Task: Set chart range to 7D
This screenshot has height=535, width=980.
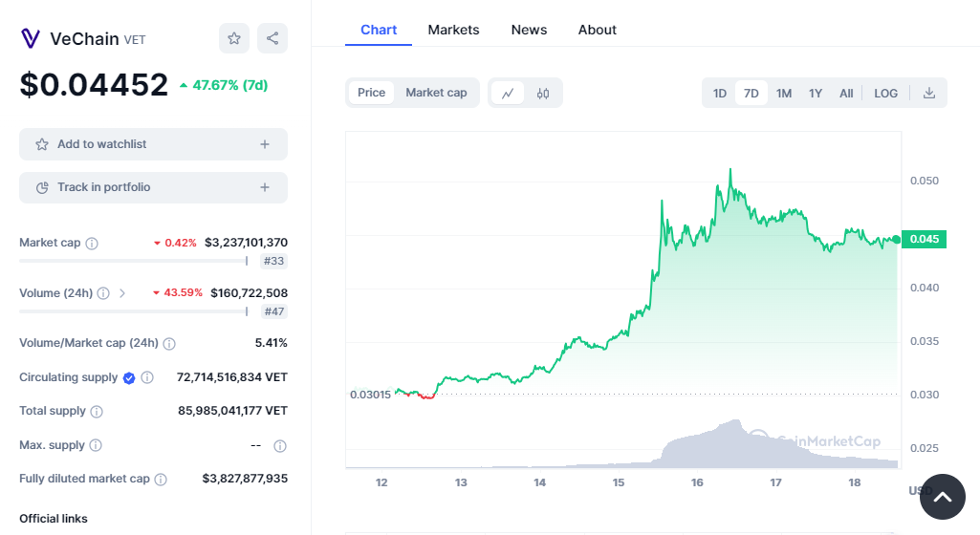Action: pyautogui.click(x=751, y=93)
